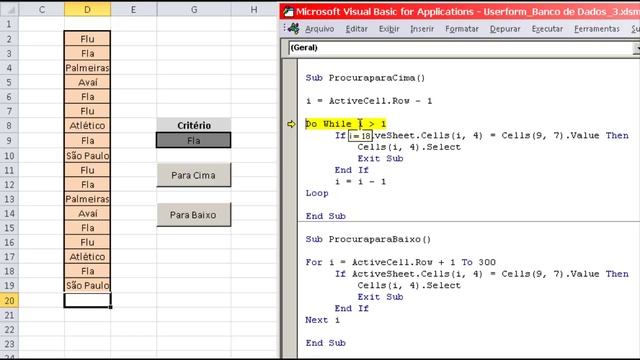Select column H header
Image resolution: width=640 pixels, height=360 pixels.
(254, 9)
